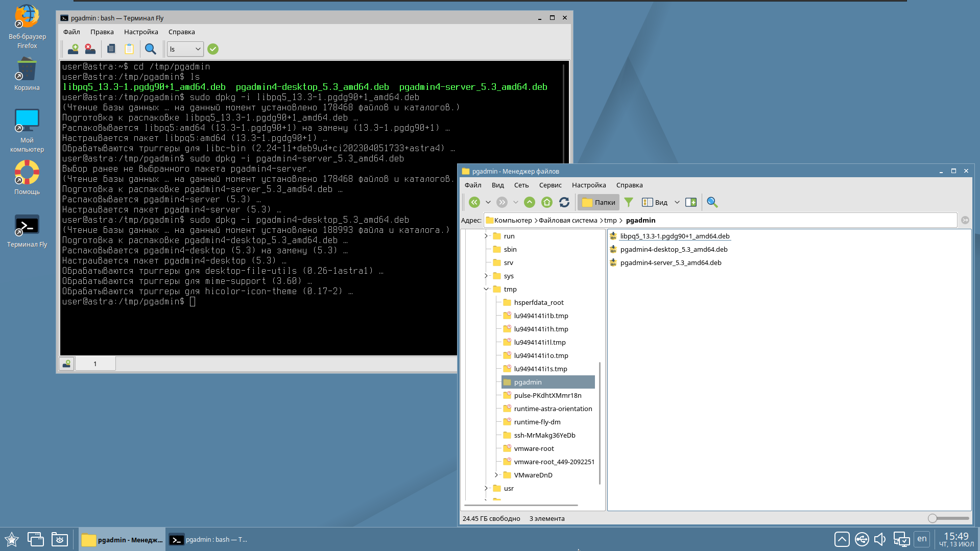Open the Файл menu in Terminal Fly
The height and width of the screenshot is (551, 980).
(x=71, y=32)
